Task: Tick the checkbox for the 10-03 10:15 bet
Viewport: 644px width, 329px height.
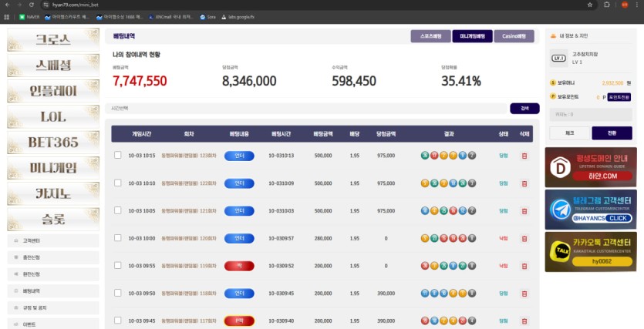Action: coord(118,155)
